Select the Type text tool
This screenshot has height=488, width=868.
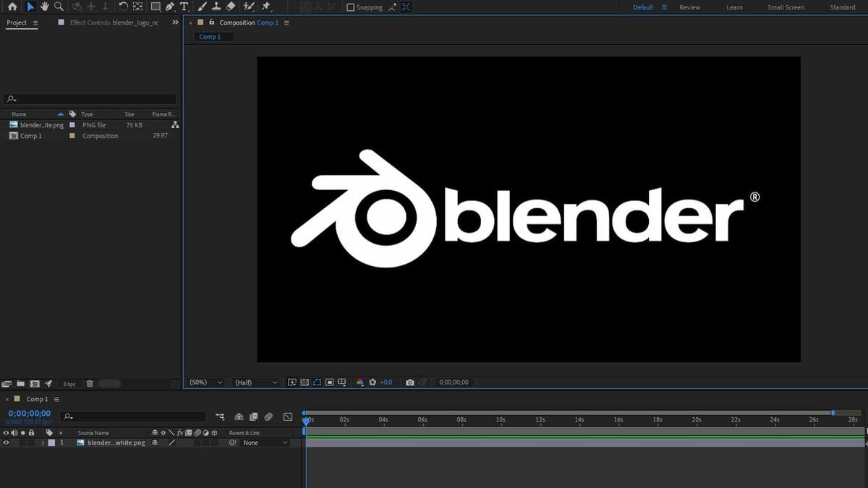pos(184,7)
